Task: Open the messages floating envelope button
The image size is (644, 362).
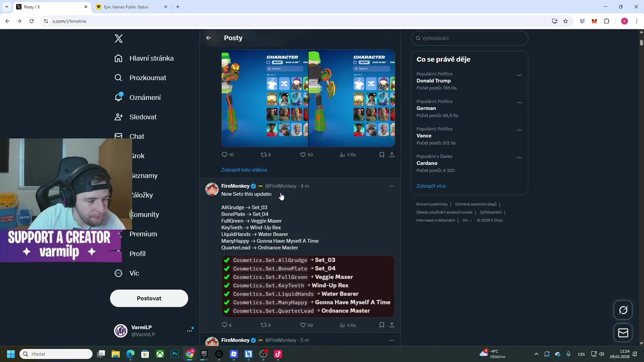Action: (623, 333)
